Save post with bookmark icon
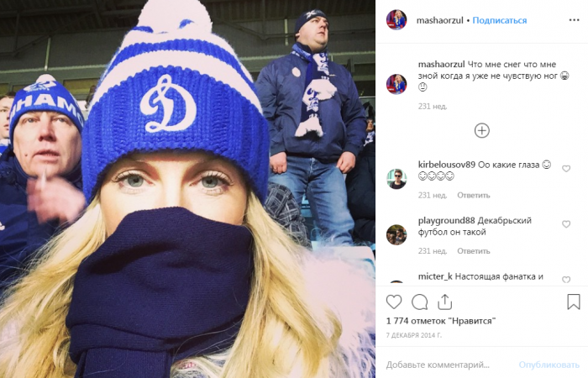This screenshot has width=588, height=378. (574, 302)
